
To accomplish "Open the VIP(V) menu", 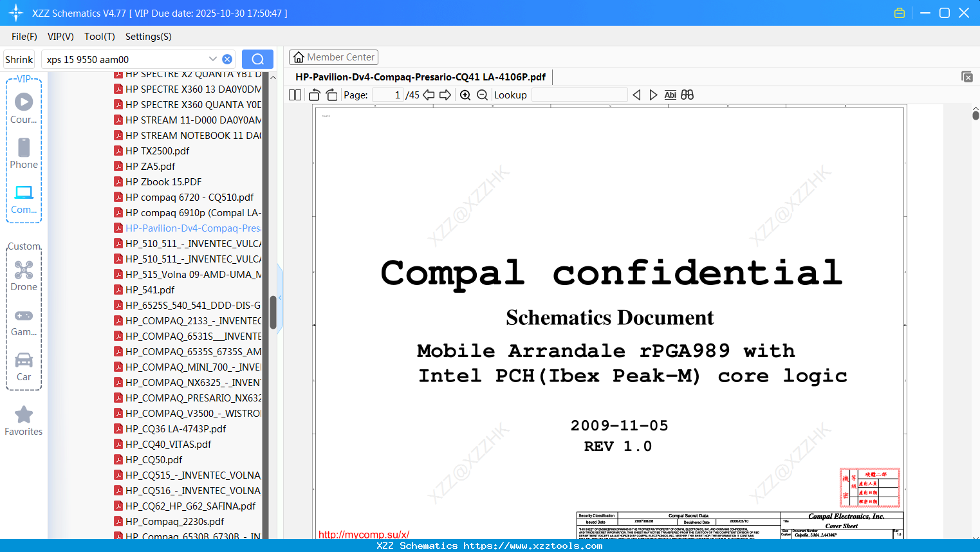I will (60, 37).
